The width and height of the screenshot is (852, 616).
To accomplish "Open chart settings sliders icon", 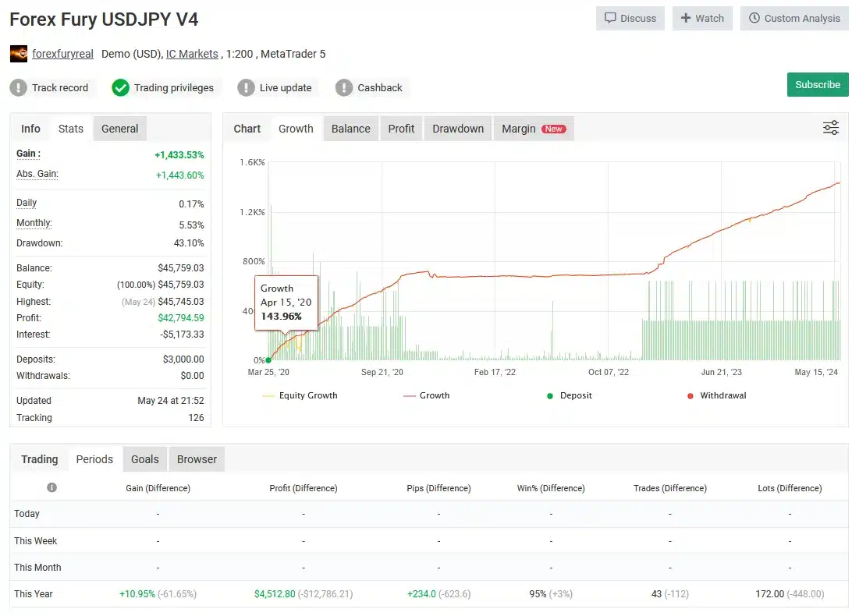I will click(x=831, y=128).
